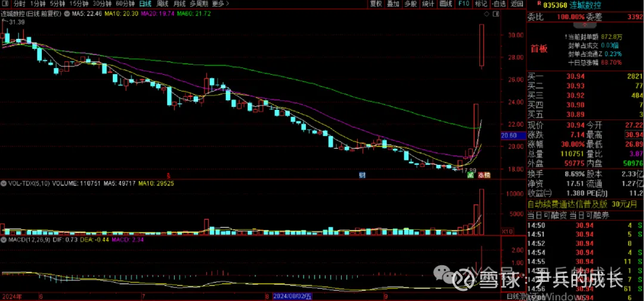Open the 统计 statistics tool
This screenshot has height=301, width=644.
click(428, 4)
